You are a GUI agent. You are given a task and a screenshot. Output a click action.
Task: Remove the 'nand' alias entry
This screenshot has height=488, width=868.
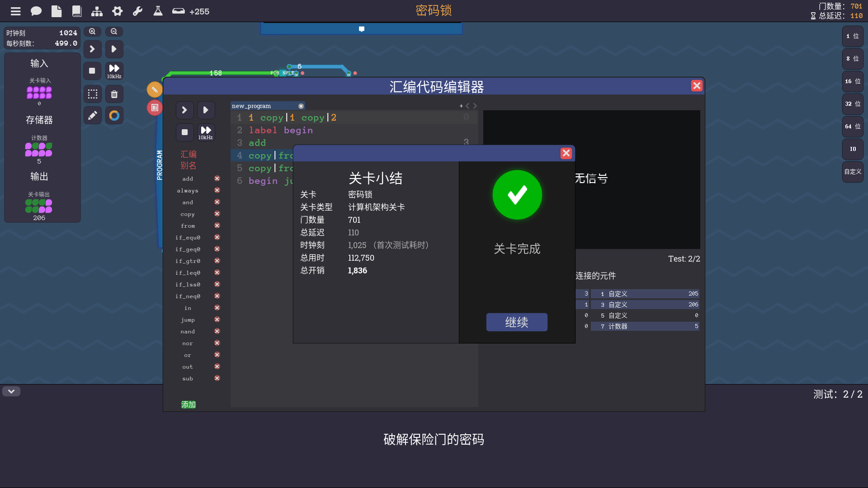click(217, 331)
